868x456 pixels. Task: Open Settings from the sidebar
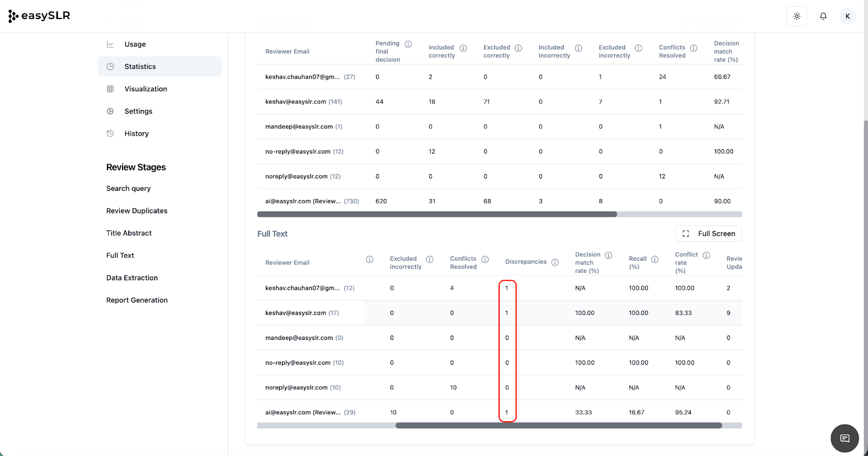coord(138,111)
